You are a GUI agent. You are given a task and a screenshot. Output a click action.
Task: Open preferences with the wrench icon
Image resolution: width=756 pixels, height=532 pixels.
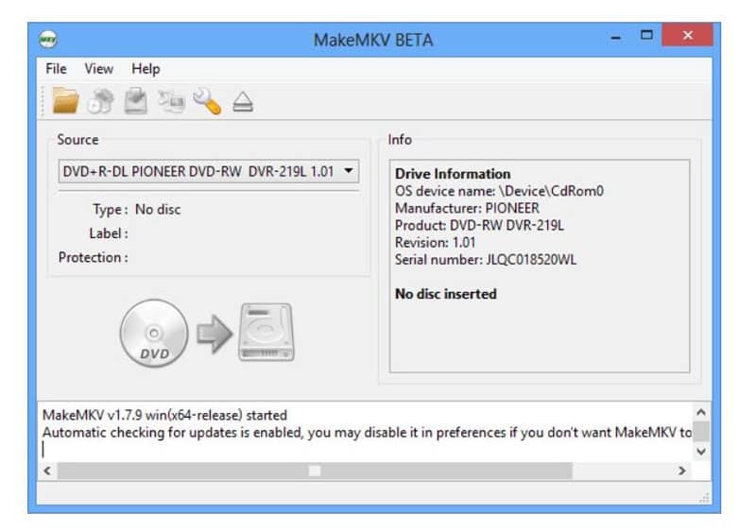pos(207,101)
